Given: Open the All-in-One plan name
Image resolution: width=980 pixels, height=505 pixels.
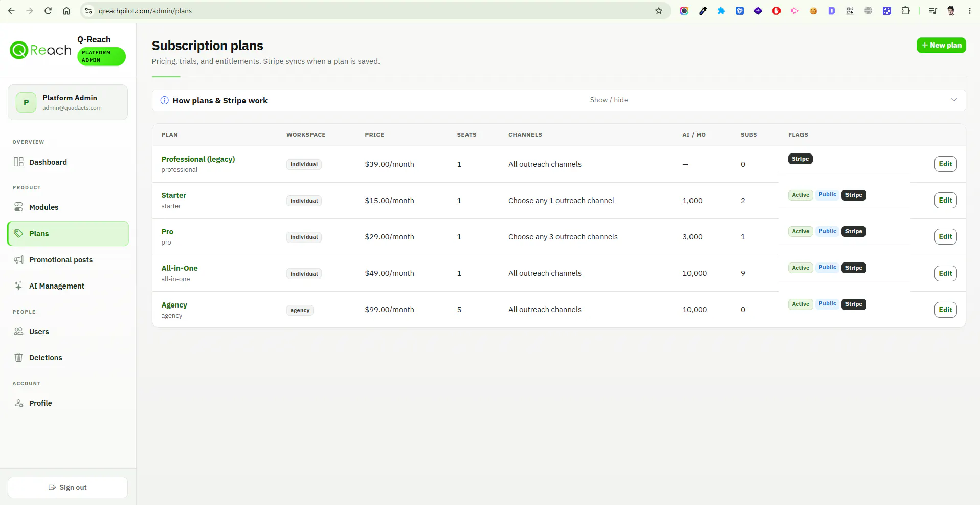Looking at the screenshot, I should [x=179, y=268].
